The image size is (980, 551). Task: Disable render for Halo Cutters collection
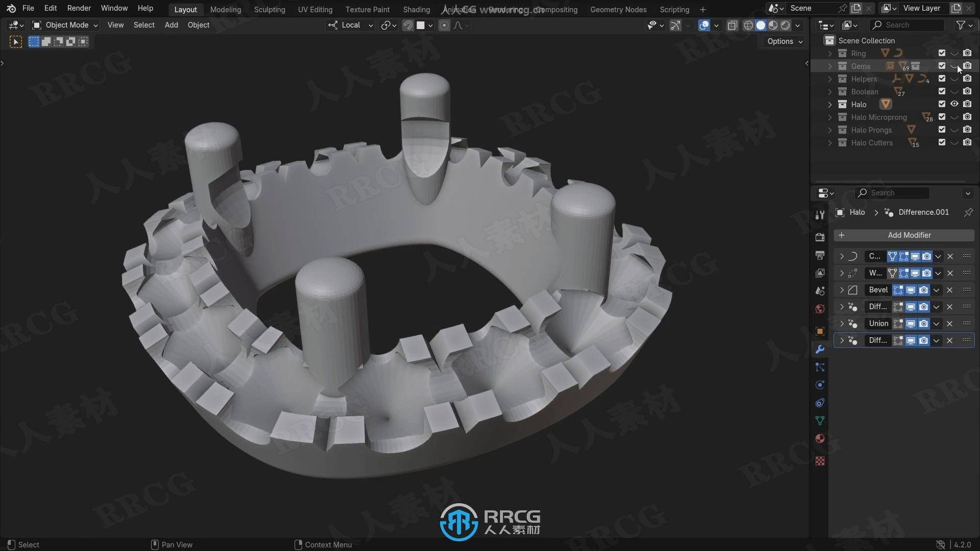click(967, 142)
